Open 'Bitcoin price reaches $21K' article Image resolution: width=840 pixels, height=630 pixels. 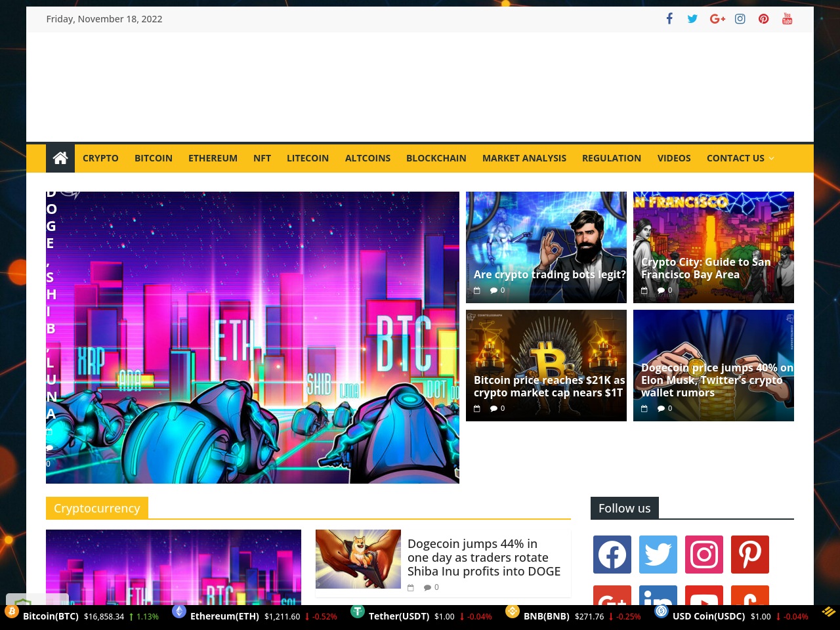point(549,387)
